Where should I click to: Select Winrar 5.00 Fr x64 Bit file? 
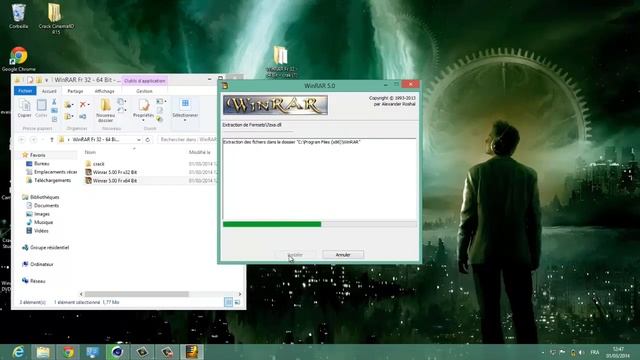click(x=115, y=181)
